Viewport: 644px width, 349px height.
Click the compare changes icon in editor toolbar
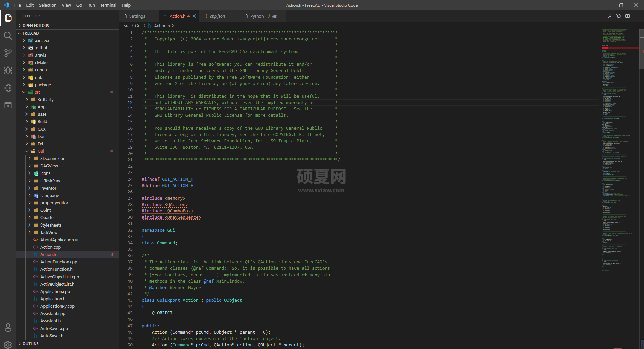(619, 16)
